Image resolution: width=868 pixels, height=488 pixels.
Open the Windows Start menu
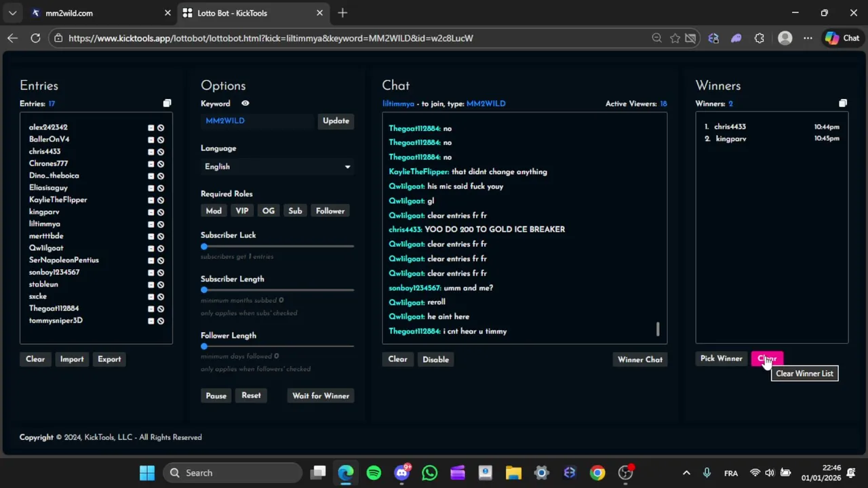click(x=147, y=473)
